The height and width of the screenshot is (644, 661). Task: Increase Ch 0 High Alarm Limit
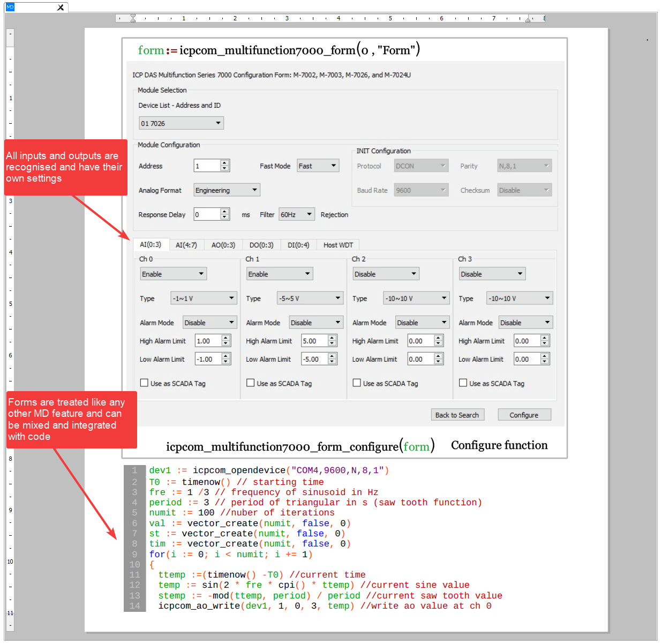(226, 338)
